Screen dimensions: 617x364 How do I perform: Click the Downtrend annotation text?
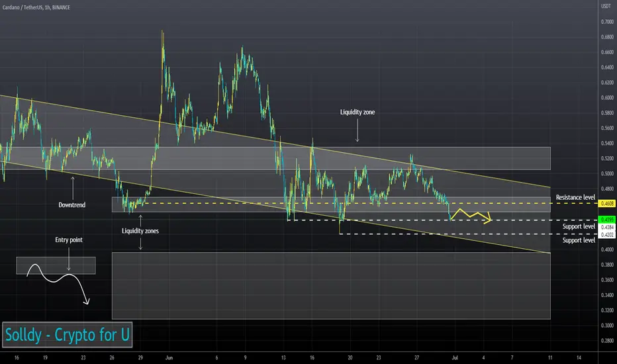[x=72, y=205]
